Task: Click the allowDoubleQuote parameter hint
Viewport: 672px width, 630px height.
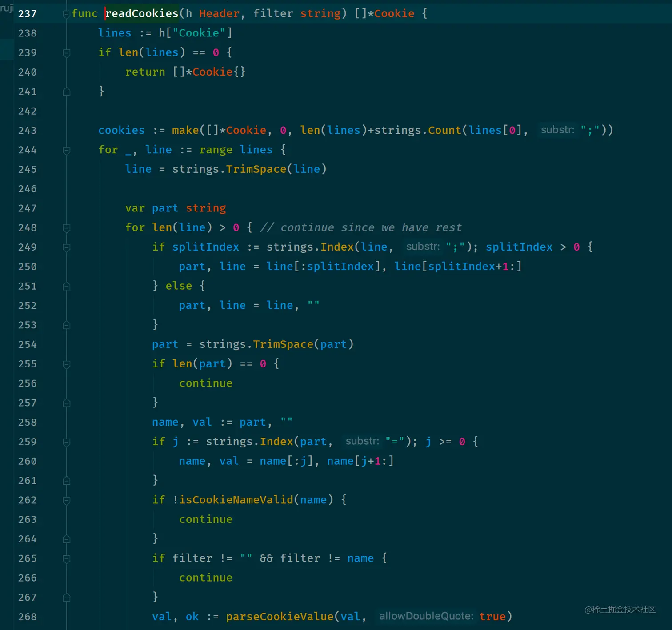Action: tap(426, 616)
